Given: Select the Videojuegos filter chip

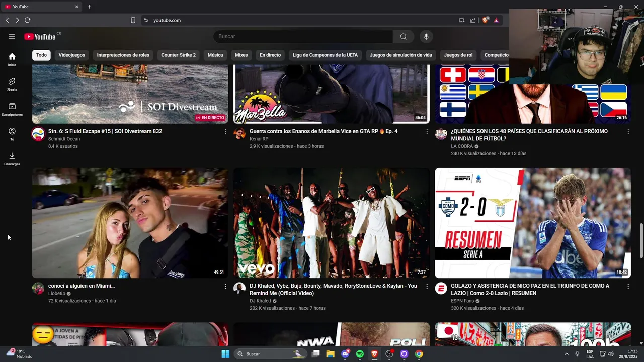Looking at the screenshot, I should (72, 55).
